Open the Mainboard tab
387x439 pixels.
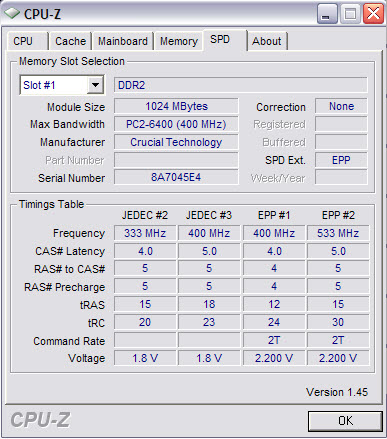[x=123, y=41]
